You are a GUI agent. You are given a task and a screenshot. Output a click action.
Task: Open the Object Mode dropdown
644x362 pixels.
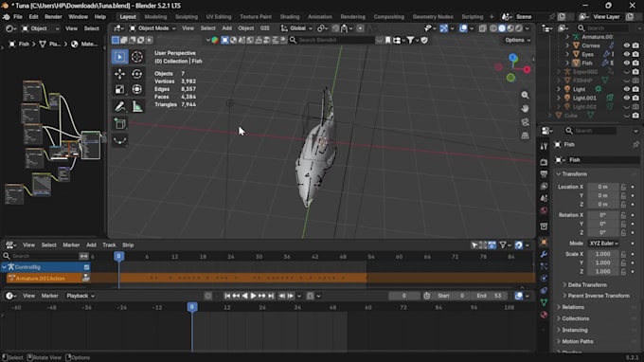152,28
